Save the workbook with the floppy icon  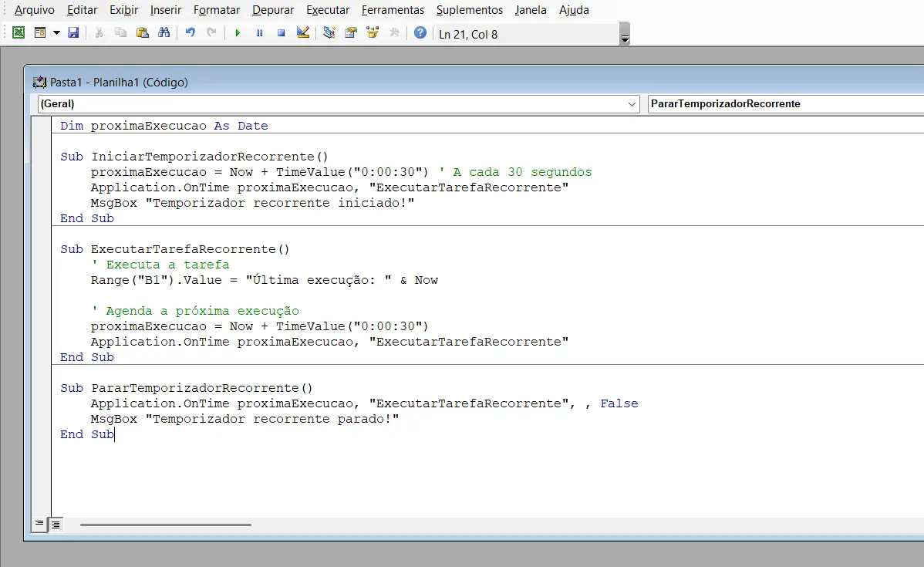click(73, 32)
